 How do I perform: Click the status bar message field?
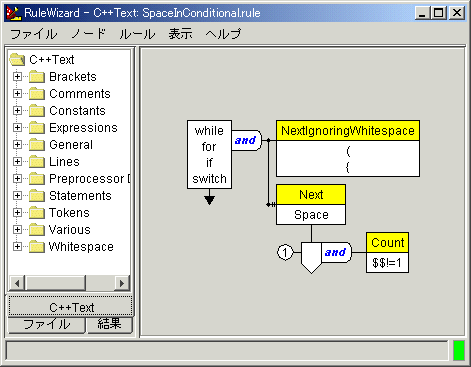227,351
